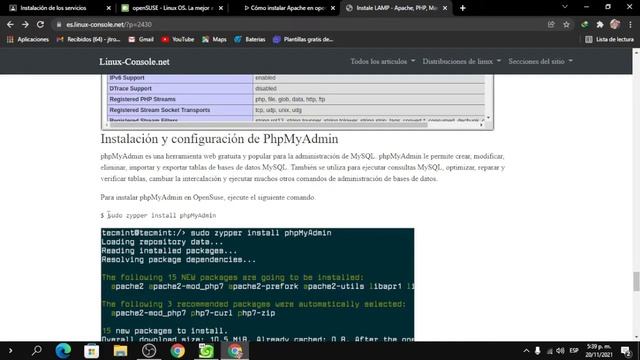Close the 'Cómo instalar Apache' tab
The image size is (640, 360).
pyautogui.click(x=333, y=8)
